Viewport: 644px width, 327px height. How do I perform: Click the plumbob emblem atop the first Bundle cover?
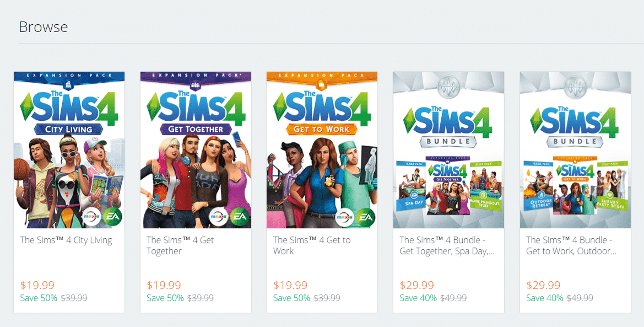448,88
